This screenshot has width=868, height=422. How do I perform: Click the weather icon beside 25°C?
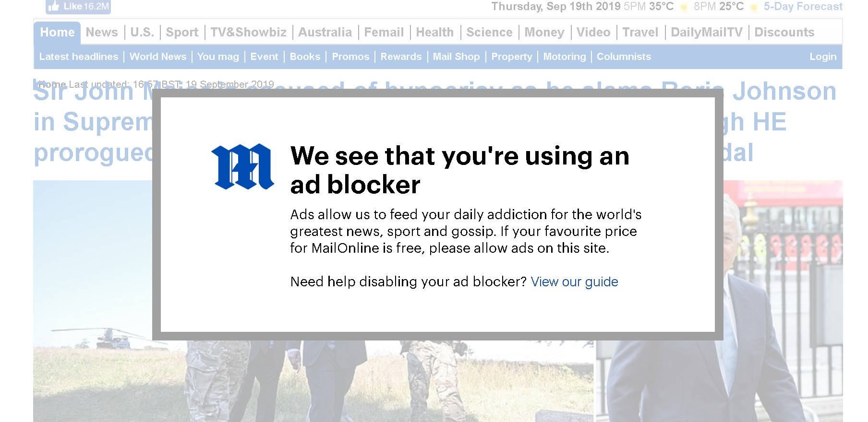[x=754, y=7]
